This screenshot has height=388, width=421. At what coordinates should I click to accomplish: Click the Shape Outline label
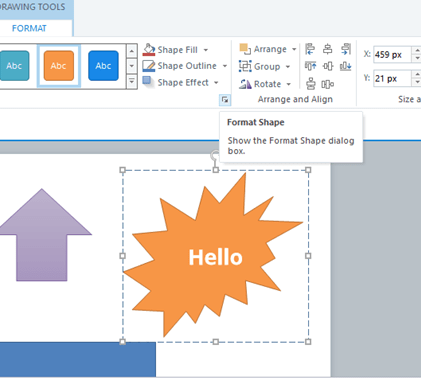tap(187, 66)
